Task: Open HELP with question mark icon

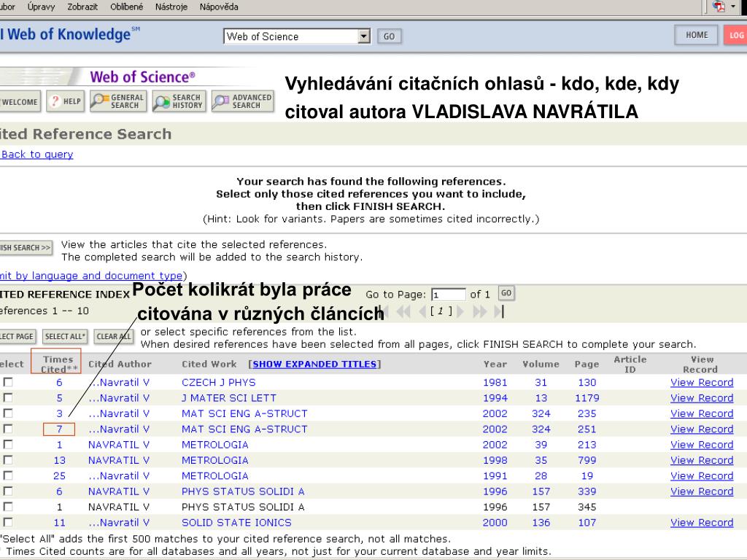Action: pyautogui.click(x=65, y=101)
